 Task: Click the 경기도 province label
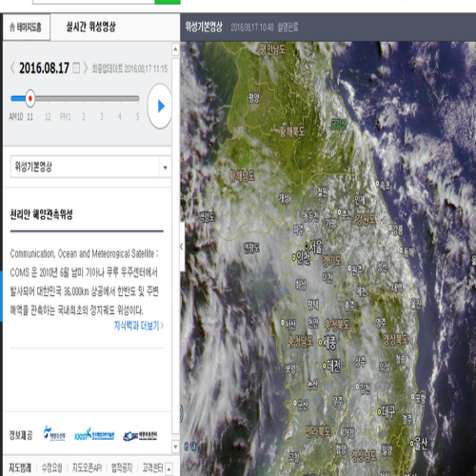tap(332, 261)
